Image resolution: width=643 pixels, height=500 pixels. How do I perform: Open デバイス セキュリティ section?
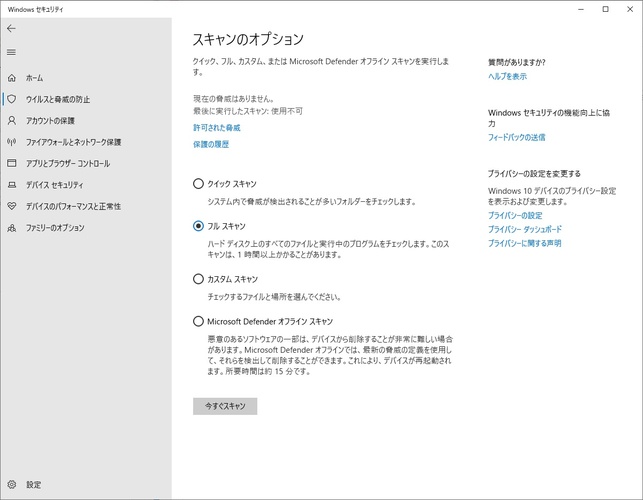click(55, 185)
